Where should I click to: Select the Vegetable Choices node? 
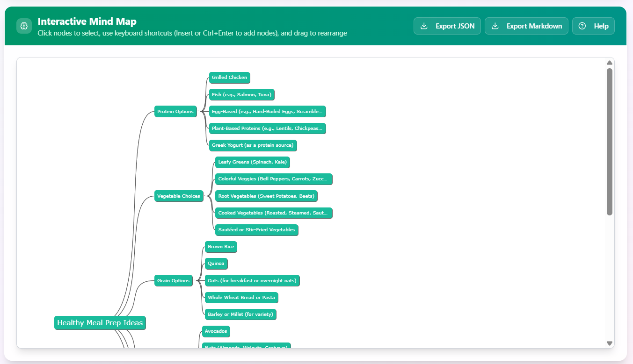[x=178, y=196]
